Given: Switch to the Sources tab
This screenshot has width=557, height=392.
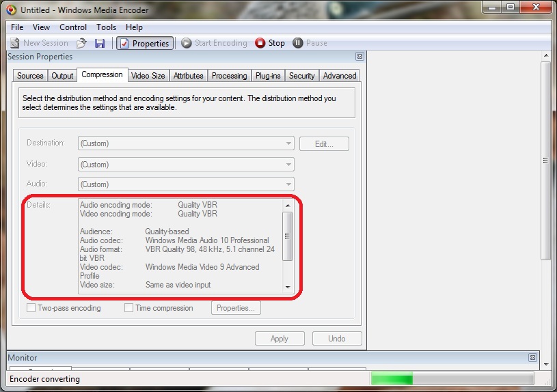Looking at the screenshot, I should 30,76.
